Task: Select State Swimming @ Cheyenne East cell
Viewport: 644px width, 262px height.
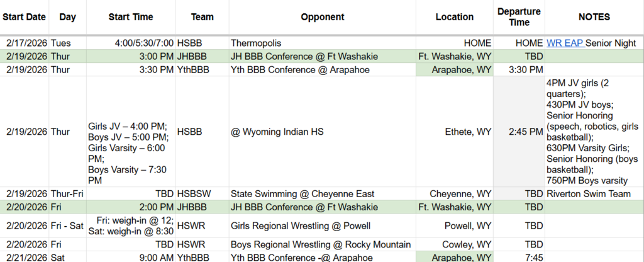Action: pyautogui.click(x=302, y=193)
